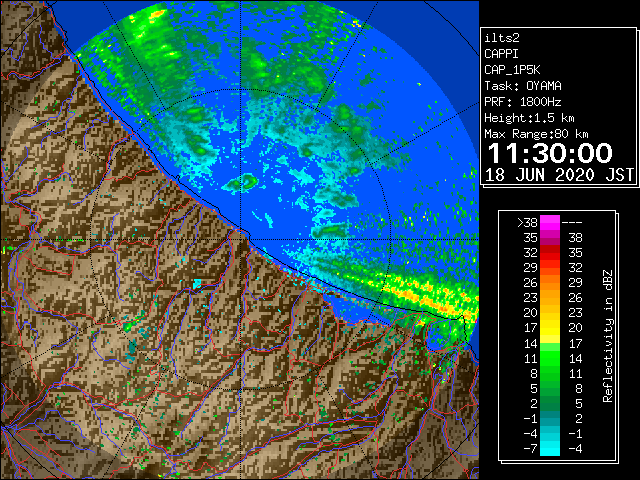Screen dimensions: 640x480
Task: Click the Task: OYAMA line
Action: coord(523,86)
